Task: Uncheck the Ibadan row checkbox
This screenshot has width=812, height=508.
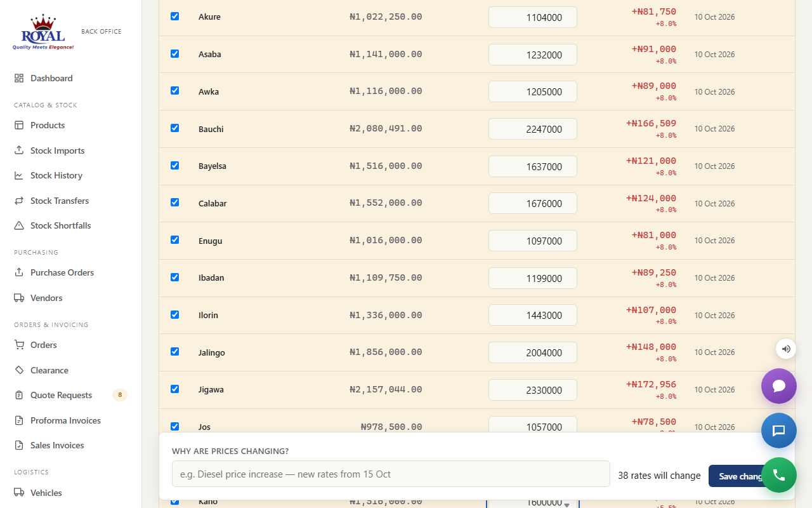Action: pyautogui.click(x=174, y=277)
